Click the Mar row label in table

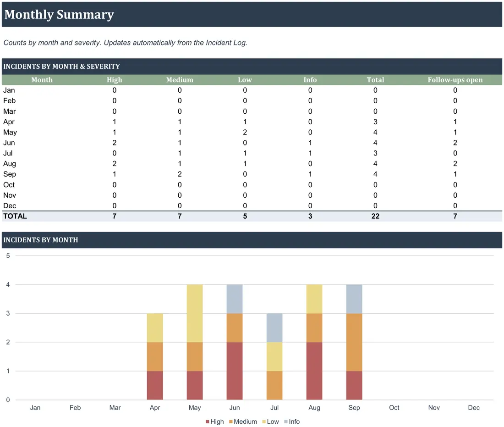point(9,111)
